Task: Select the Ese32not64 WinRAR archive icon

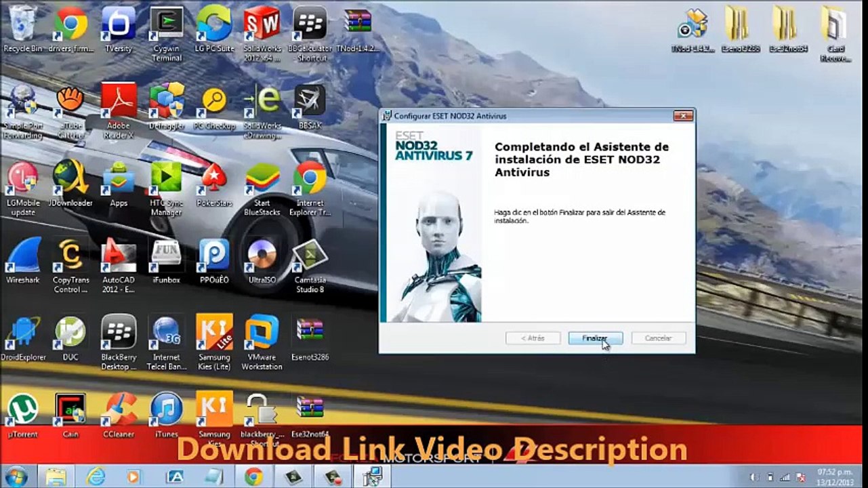Action: coord(310,415)
